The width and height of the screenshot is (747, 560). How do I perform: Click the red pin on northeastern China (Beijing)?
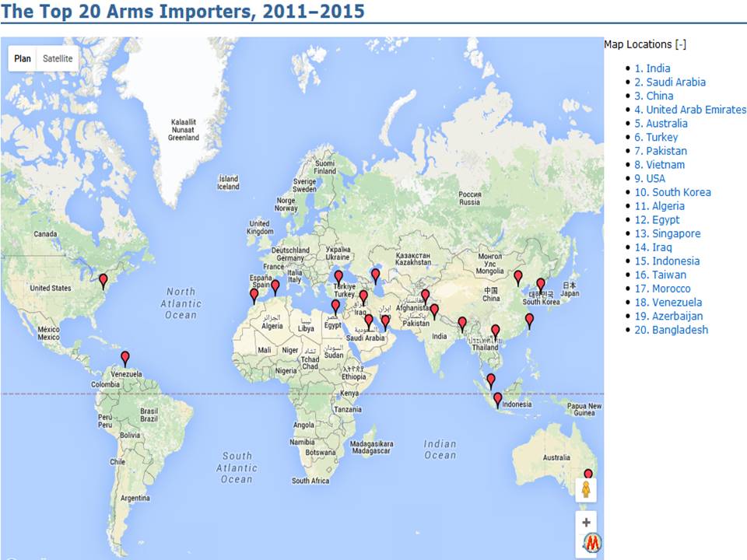click(x=518, y=278)
